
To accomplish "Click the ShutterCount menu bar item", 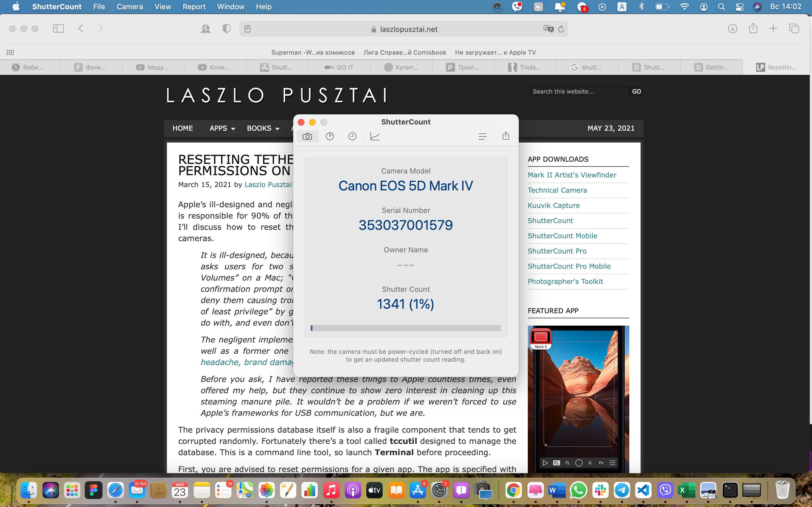I will (x=57, y=6).
